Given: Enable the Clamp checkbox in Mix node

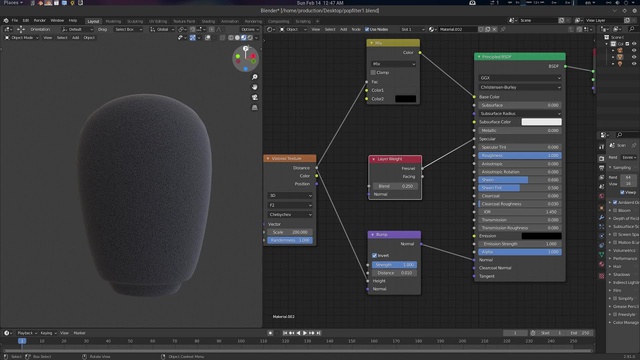Looking at the screenshot, I should point(373,72).
